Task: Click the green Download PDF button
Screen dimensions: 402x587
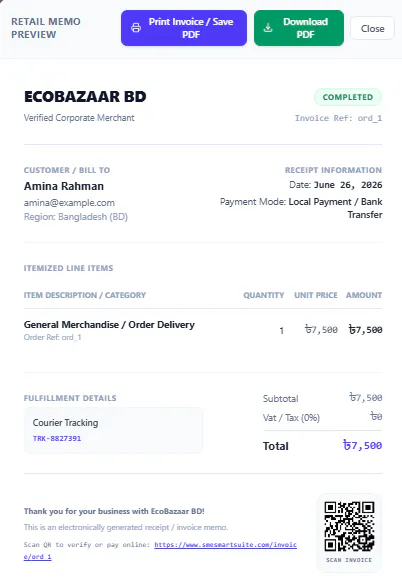Action: (299, 28)
